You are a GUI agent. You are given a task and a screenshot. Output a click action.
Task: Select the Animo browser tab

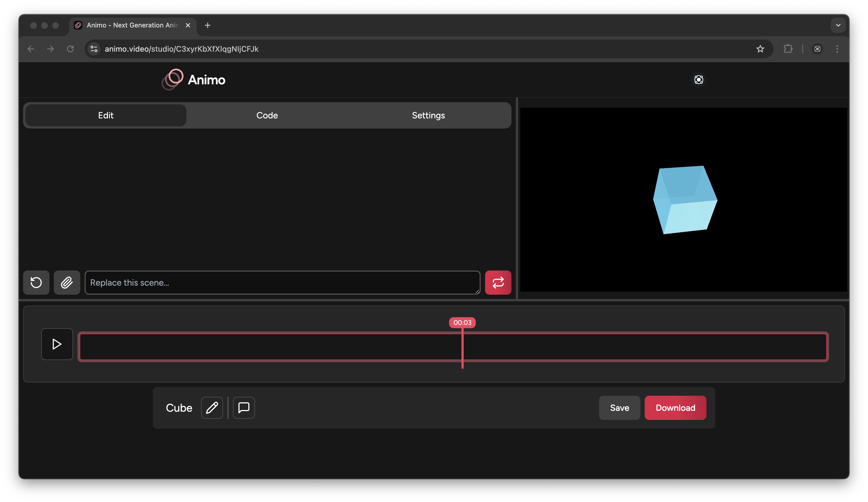(133, 25)
